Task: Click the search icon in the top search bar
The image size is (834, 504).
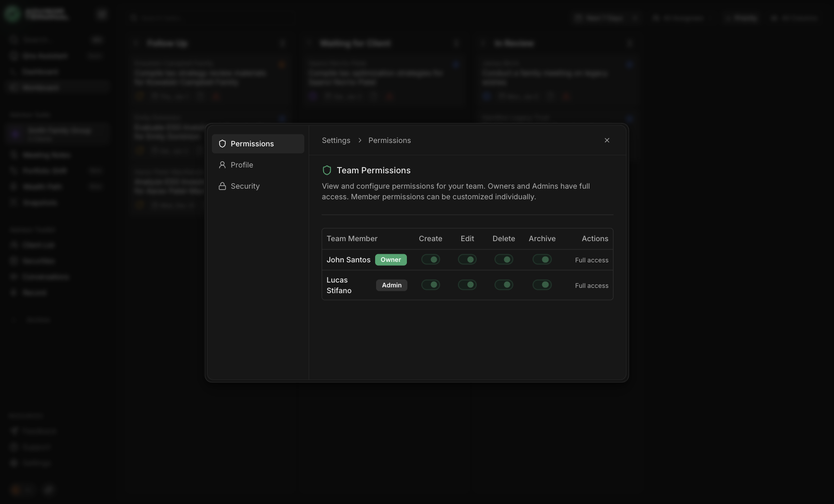Action: 134,18
